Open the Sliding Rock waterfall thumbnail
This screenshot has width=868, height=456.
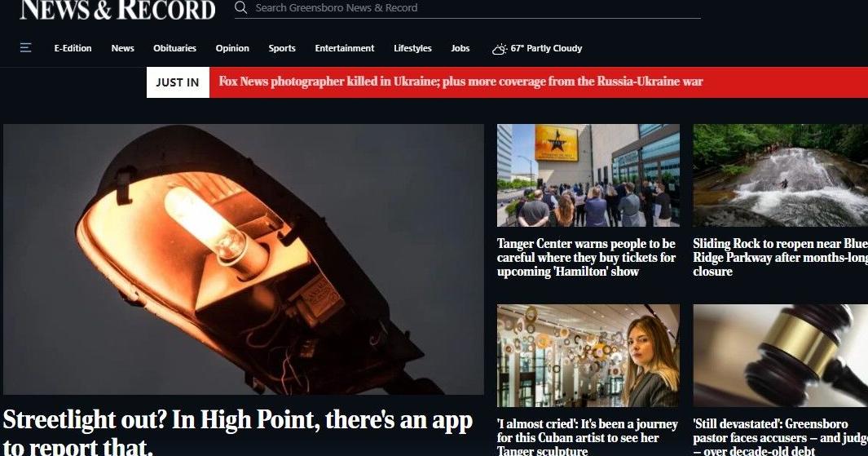(x=780, y=175)
